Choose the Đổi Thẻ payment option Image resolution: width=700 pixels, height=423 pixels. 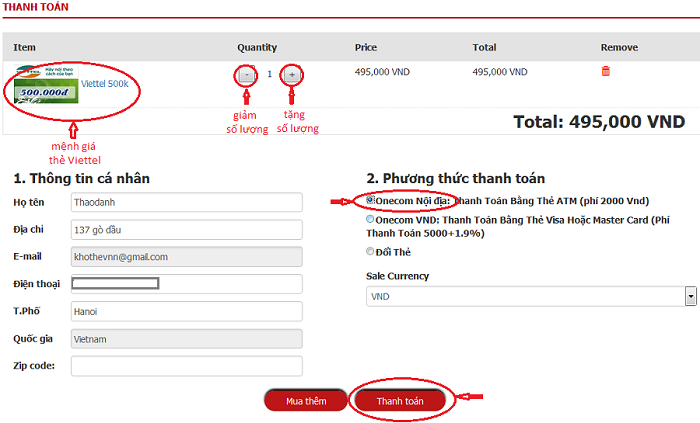tap(371, 251)
